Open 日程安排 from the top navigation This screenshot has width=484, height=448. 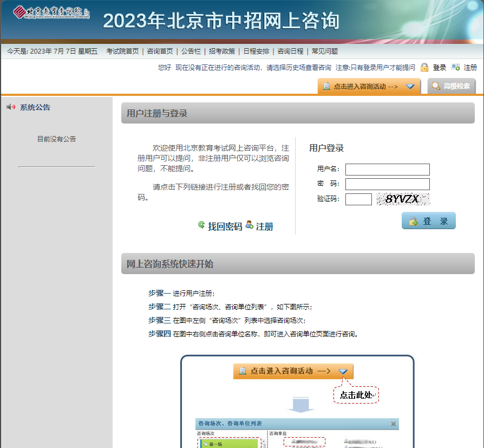(x=256, y=51)
